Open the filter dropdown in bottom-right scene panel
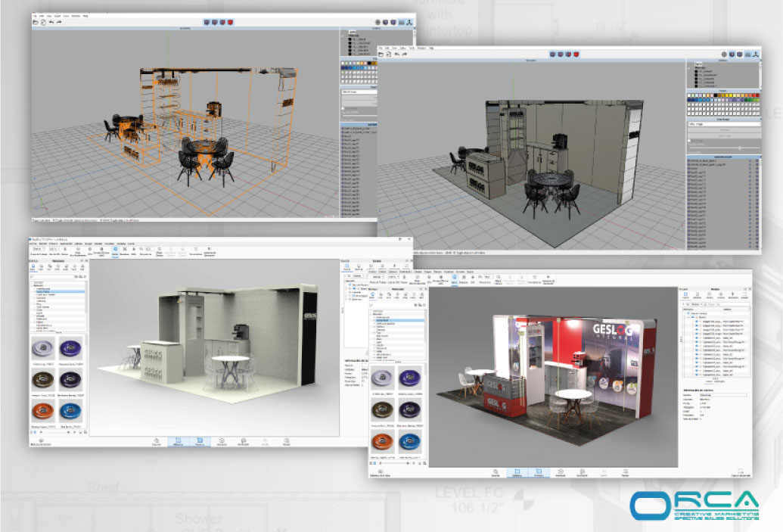 pos(695,304)
